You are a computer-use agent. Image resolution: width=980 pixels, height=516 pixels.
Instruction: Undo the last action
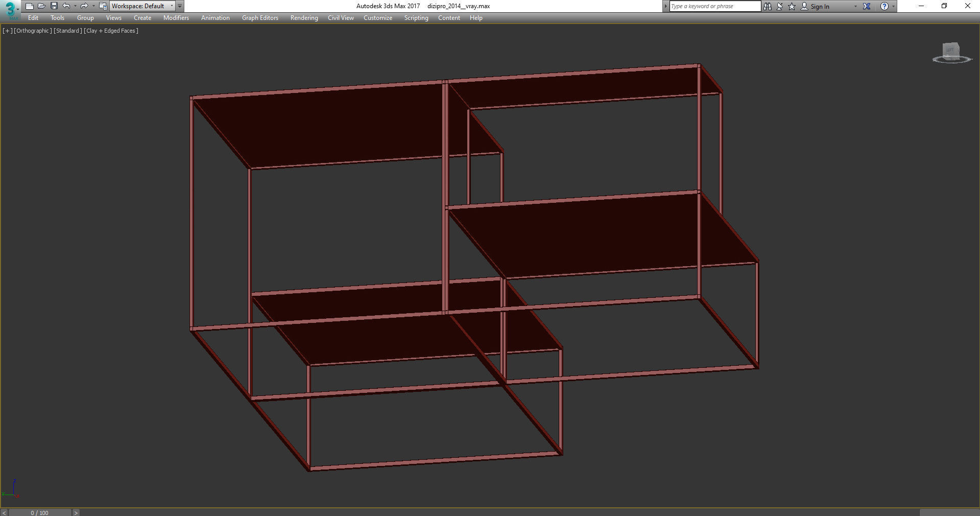pyautogui.click(x=66, y=6)
